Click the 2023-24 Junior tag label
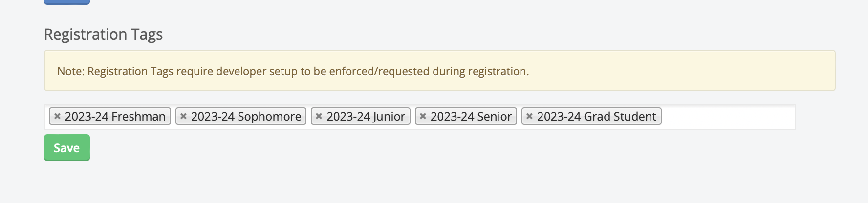868x203 pixels. 366,117
